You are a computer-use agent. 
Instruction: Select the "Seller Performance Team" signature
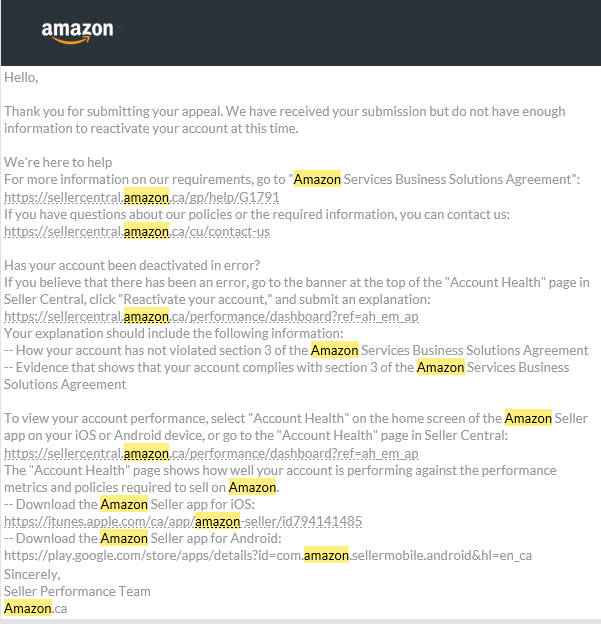tap(77, 591)
